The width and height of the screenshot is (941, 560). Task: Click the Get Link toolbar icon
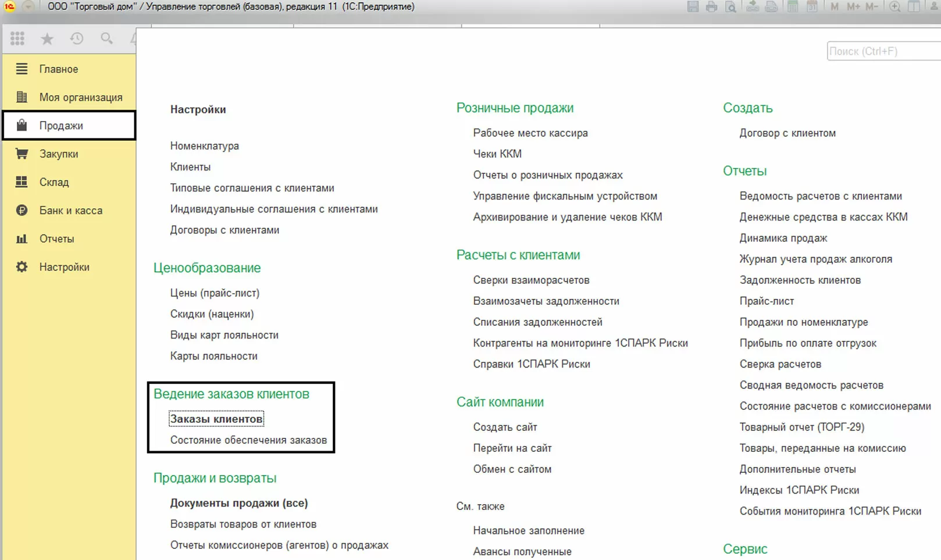coord(753,6)
